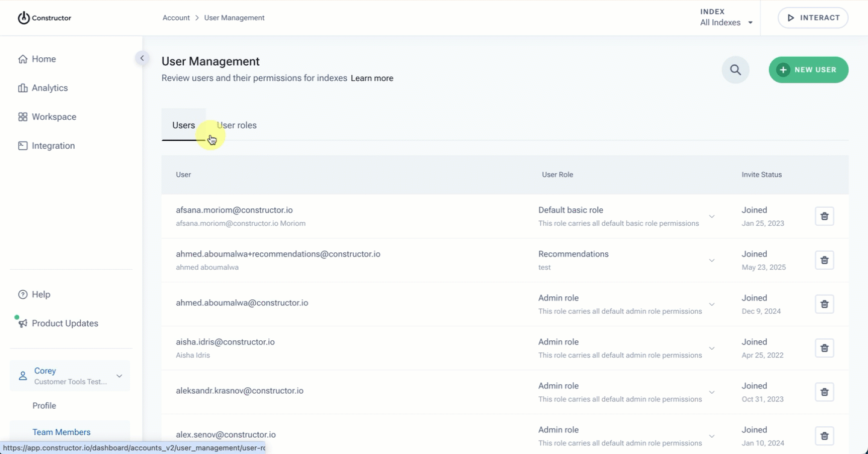Delete alex.senov with trash icon

click(825, 436)
